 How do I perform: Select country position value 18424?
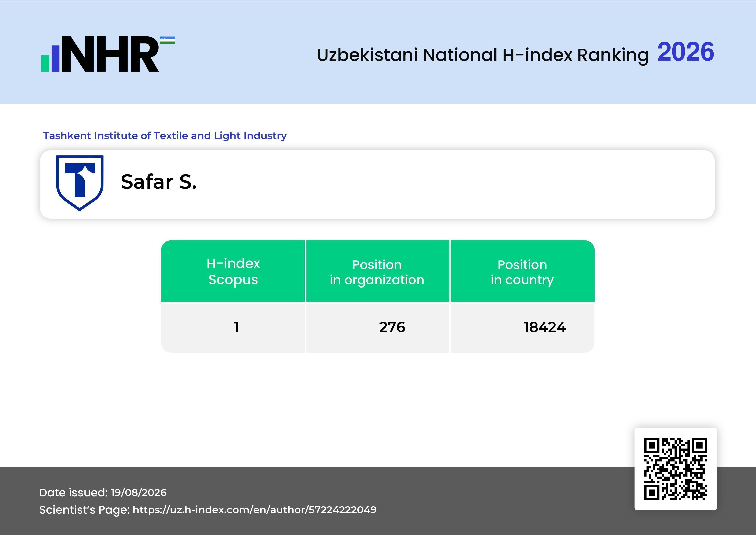tap(545, 327)
